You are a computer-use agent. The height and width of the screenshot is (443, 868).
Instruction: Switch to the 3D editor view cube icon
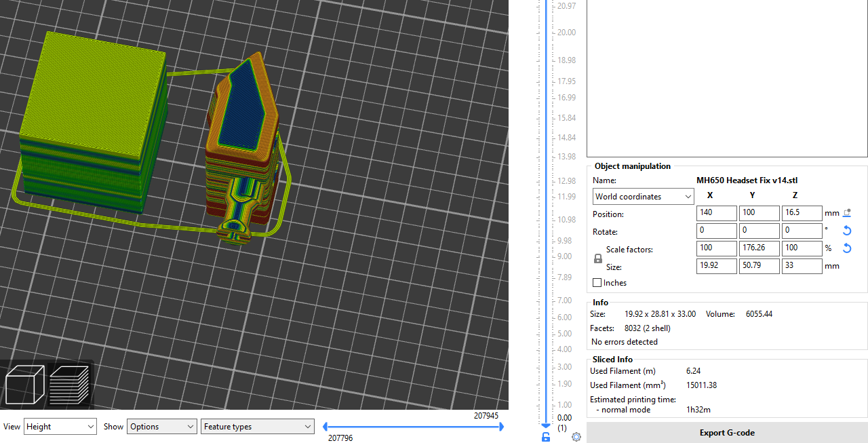24,383
